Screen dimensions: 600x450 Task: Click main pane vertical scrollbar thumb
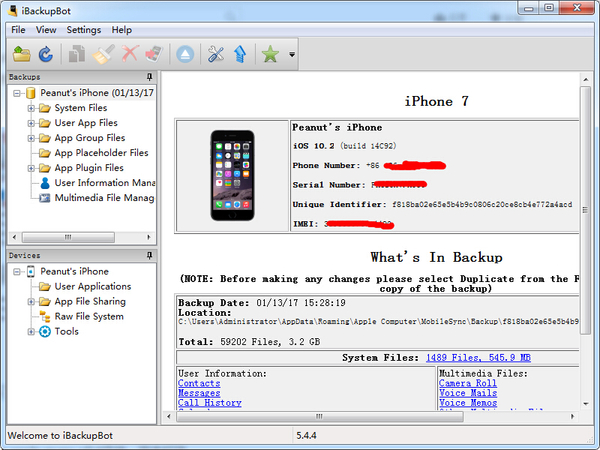tap(585, 210)
